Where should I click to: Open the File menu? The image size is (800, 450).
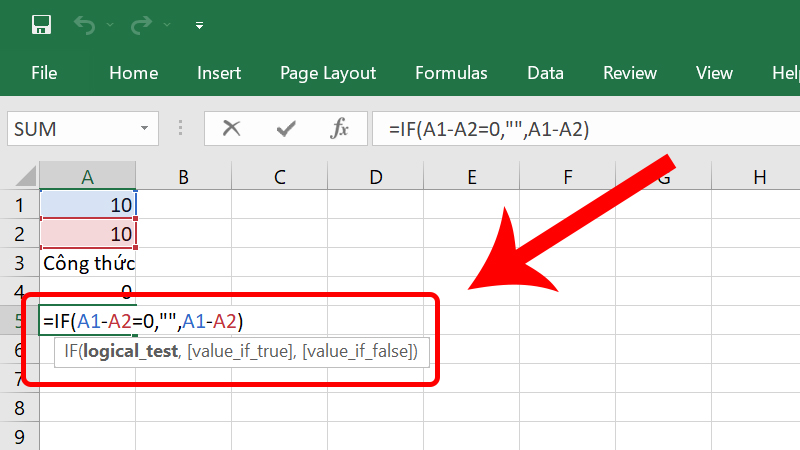(x=44, y=73)
